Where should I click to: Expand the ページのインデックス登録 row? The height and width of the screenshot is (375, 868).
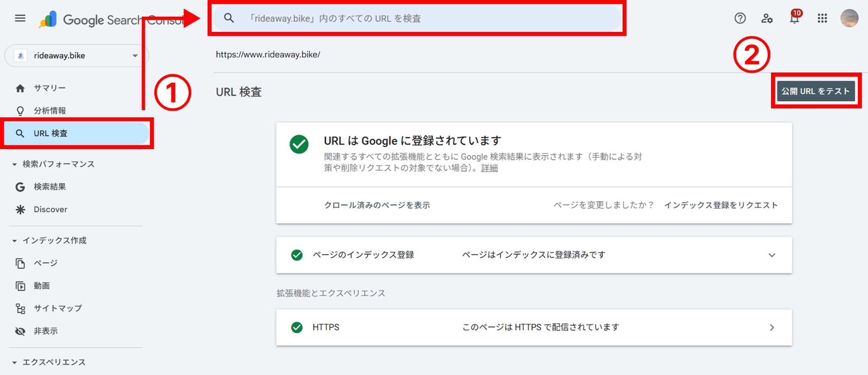(x=771, y=255)
